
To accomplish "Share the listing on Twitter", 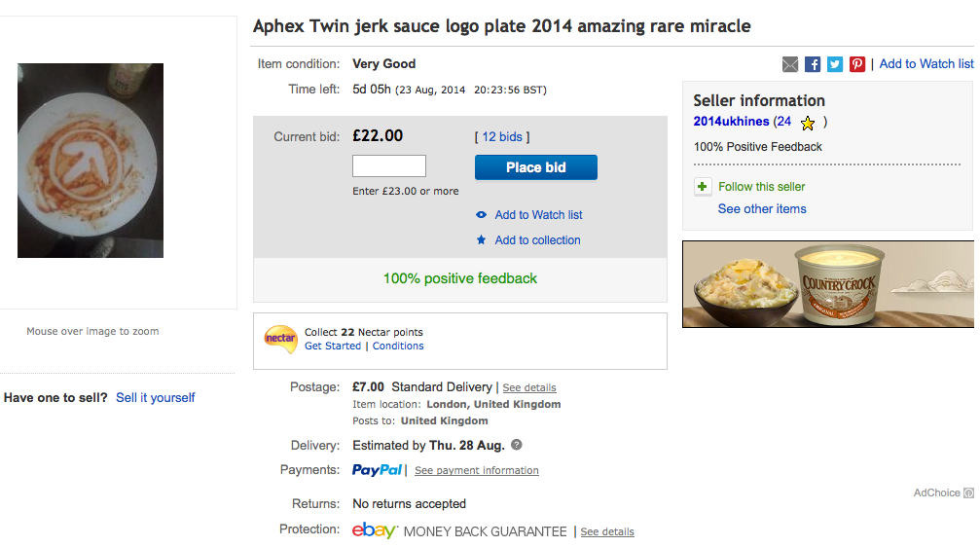I will [835, 64].
